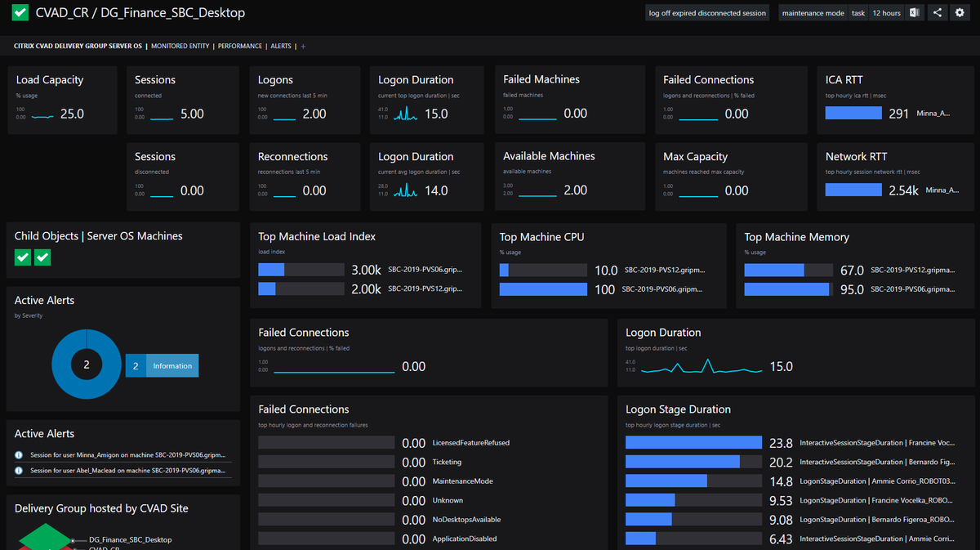Click 14.8 LogonStageDuration Ammie Corrio row
This screenshot has width=980, height=550.
coord(790,481)
